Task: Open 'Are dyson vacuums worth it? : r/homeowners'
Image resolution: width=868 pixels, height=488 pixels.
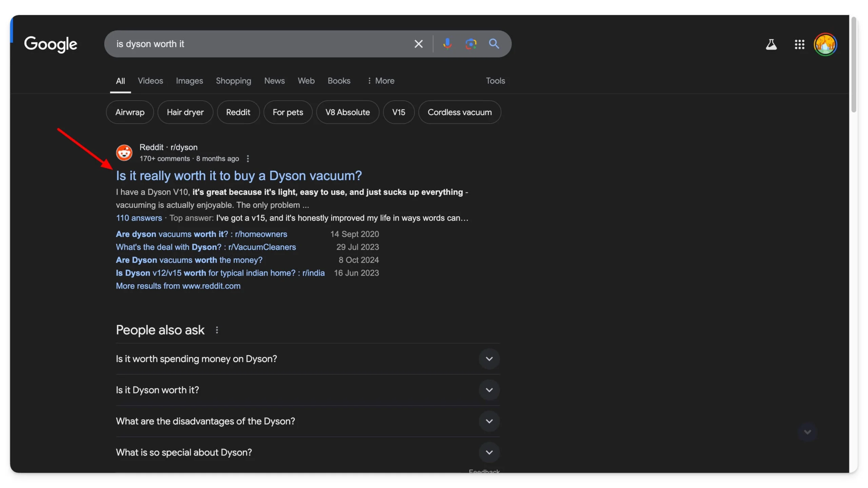Action: [201, 234]
